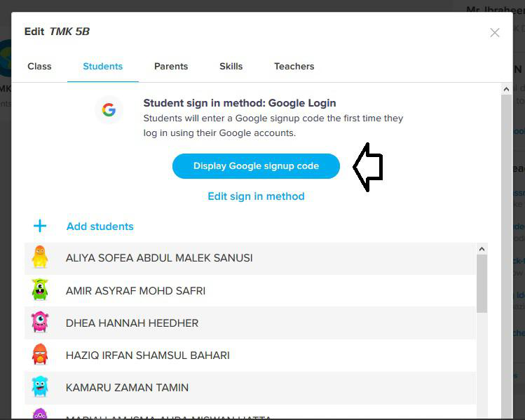Open student KAMARU ZAMAN TAMIN
Viewport: 525px width, 420px height.
point(127,388)
